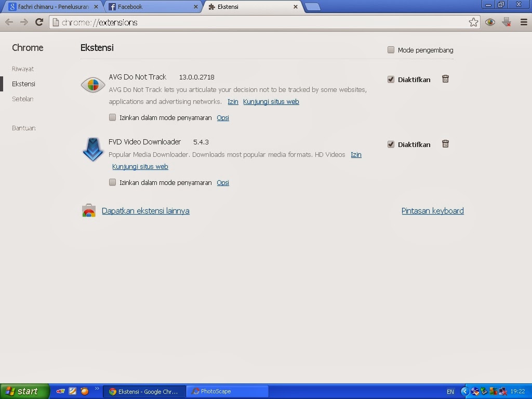Close the Ekstensi tab
The image size is (532, 399).
[296, 7]
